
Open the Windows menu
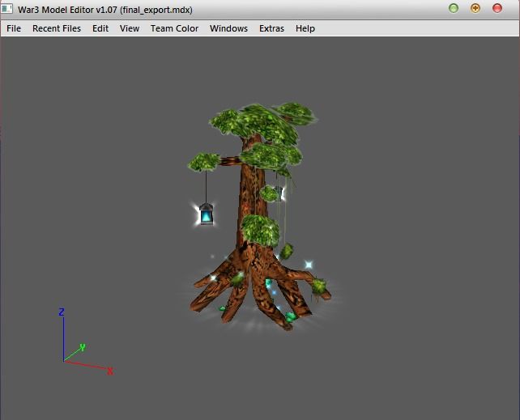(x=228, y=28)
